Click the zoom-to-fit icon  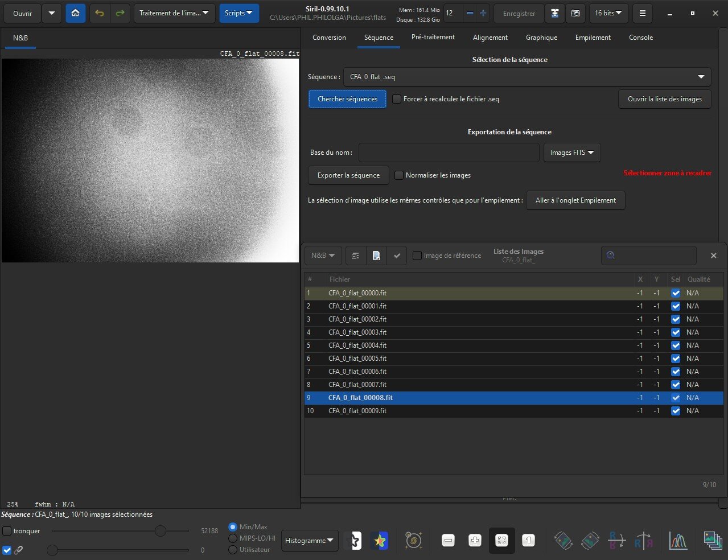[x=501, y=541]
